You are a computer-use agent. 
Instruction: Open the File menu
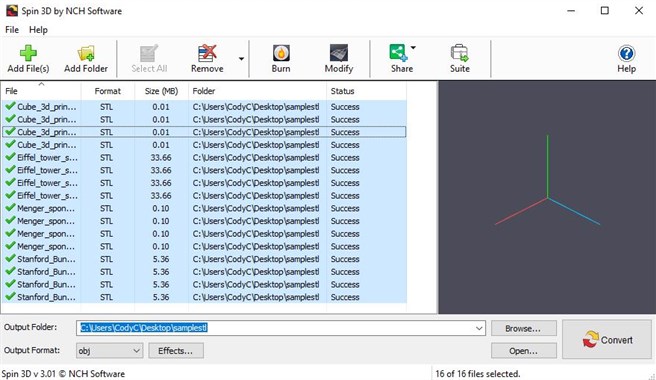pos(12,30)
